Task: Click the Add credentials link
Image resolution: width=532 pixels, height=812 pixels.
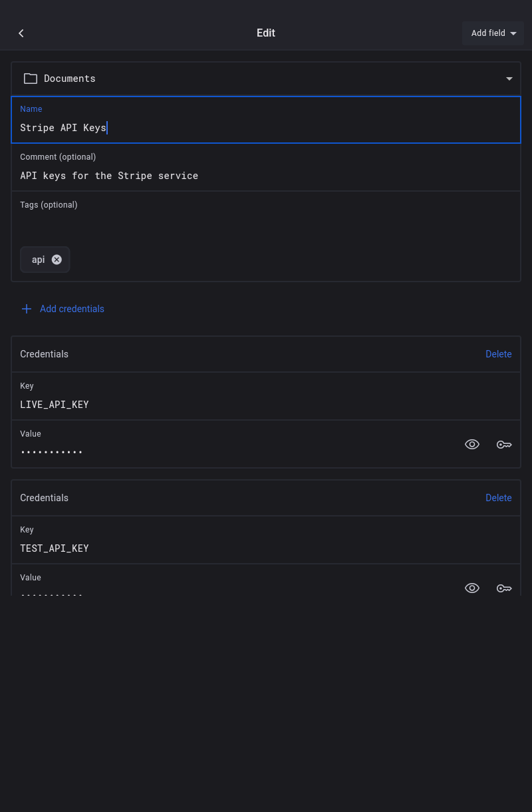Action: click(x=72, y=309)
